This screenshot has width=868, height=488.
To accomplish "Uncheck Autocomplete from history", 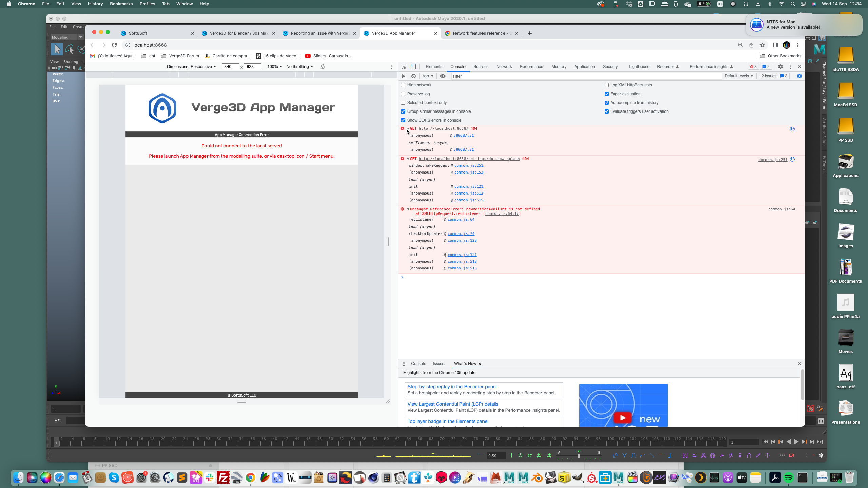I will [607, 103].
